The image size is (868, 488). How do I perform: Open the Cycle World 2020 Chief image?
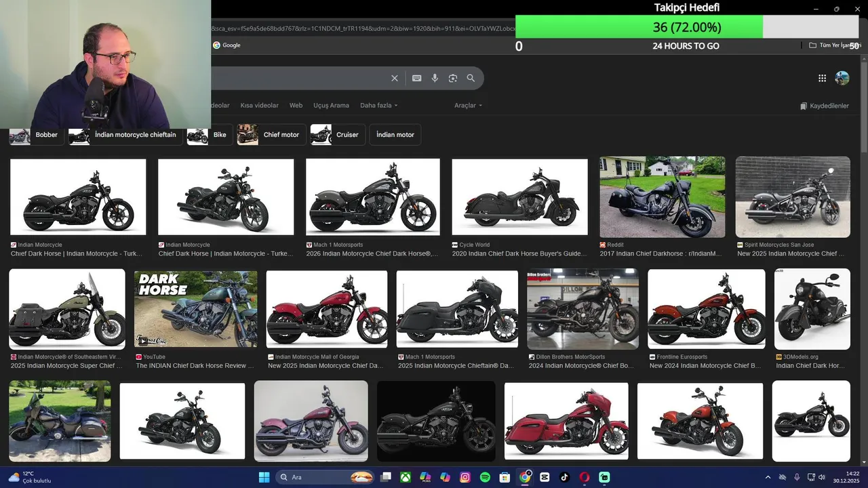tap(520, 197)
